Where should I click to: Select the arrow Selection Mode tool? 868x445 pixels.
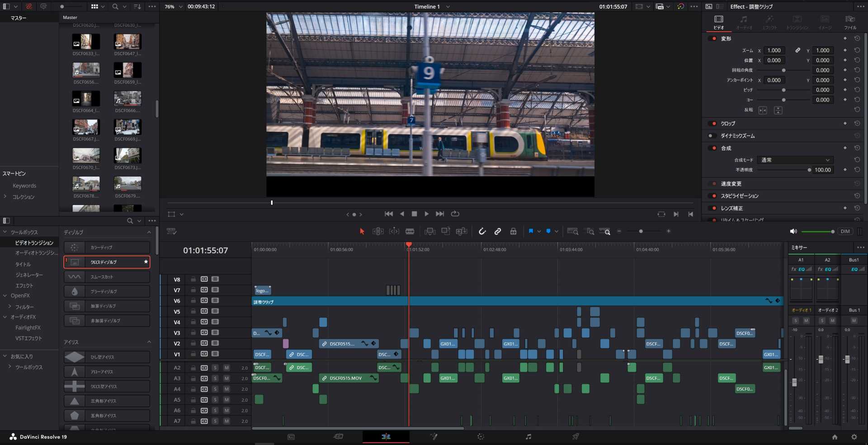[362, 231]
